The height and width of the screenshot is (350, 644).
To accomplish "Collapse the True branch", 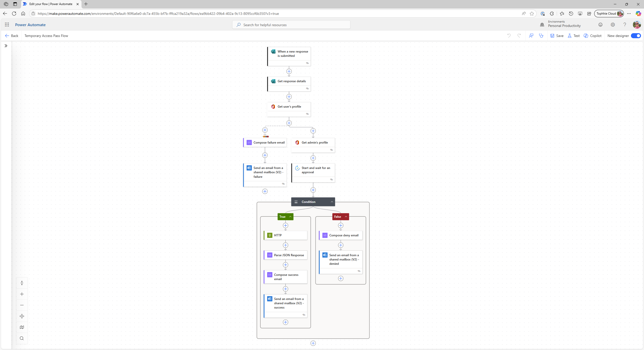I will pos(290,216).
